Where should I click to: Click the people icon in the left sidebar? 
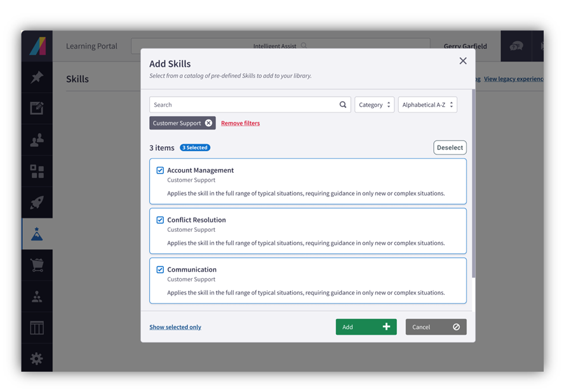[x=37, y=140]
